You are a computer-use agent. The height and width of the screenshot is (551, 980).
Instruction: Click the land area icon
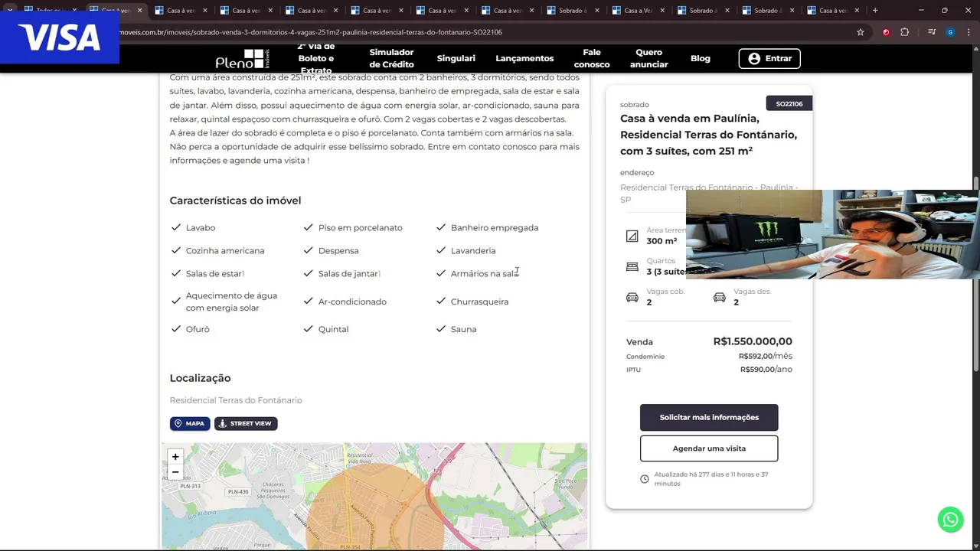(632, 236)
